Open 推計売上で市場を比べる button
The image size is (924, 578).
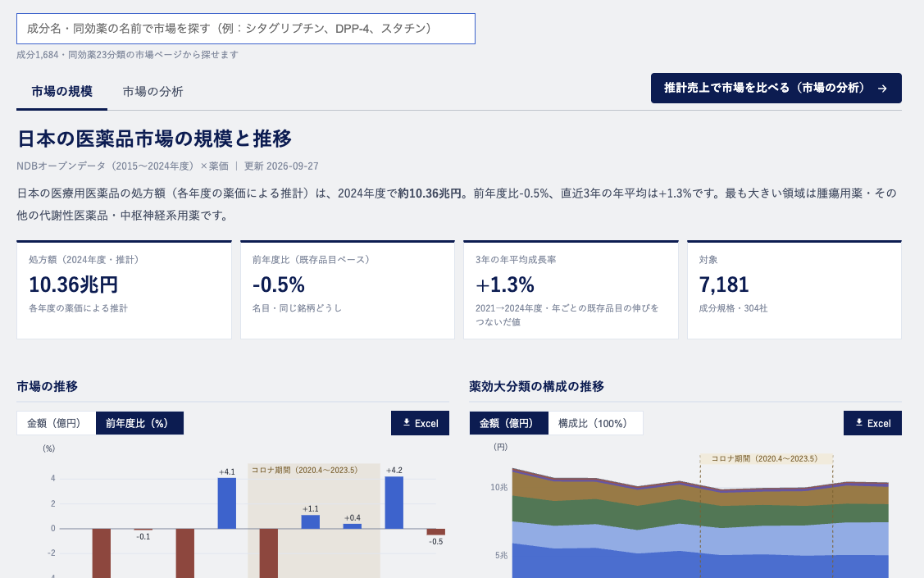[776, 88]
